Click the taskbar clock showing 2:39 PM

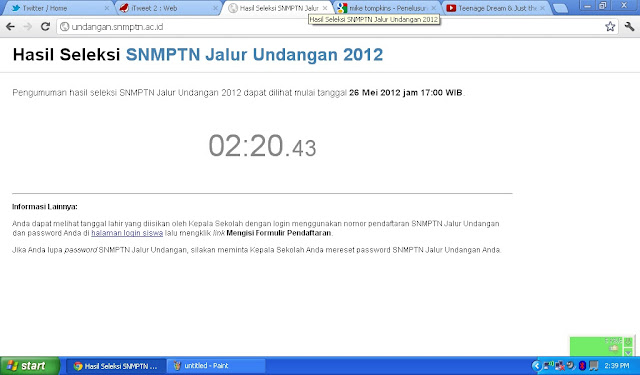tap(616, 366)
